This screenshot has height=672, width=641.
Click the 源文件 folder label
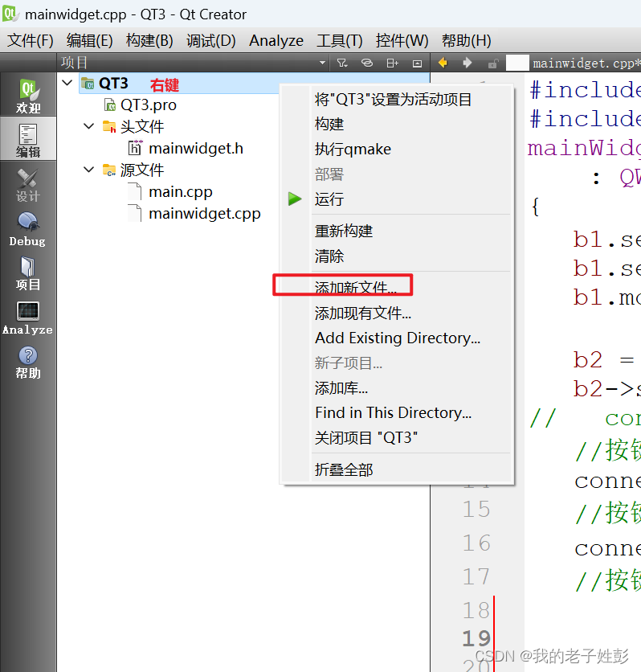[x=142, y=170]
